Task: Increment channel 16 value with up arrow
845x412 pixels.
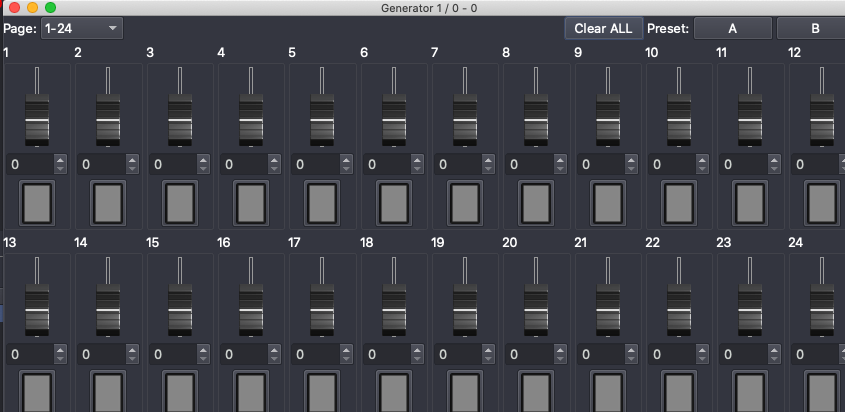Action: [x=275, y=350]
